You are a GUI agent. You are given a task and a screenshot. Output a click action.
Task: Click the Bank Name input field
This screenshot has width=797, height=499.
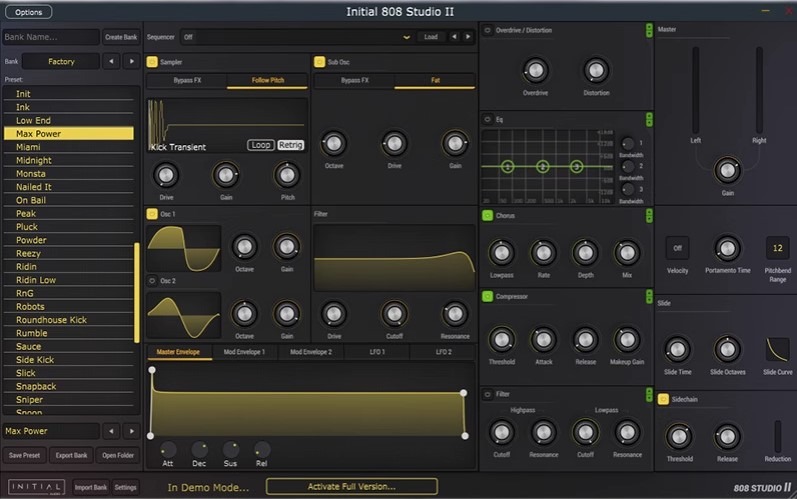[51, 37]
